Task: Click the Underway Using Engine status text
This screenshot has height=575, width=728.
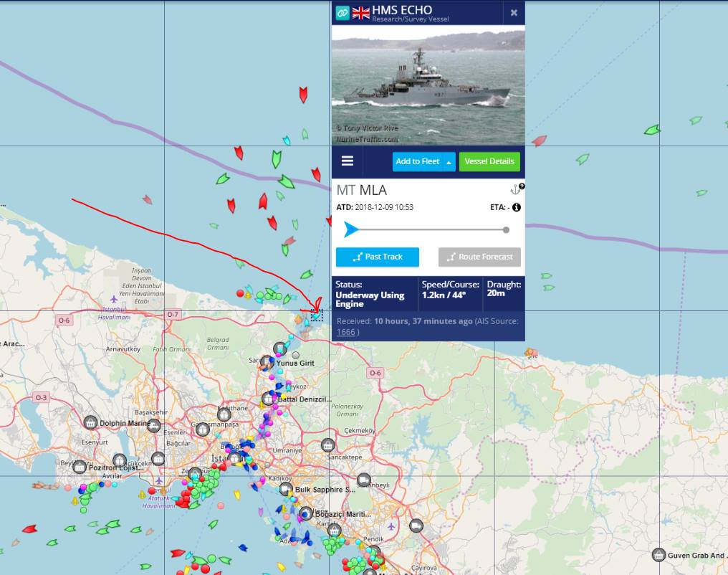Action: click(x=370, y=299)
